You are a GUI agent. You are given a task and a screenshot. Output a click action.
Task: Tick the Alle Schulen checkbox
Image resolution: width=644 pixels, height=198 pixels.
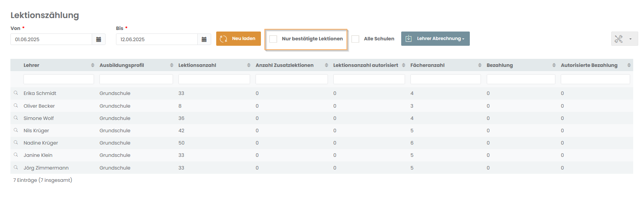click(x=355, y=39)
